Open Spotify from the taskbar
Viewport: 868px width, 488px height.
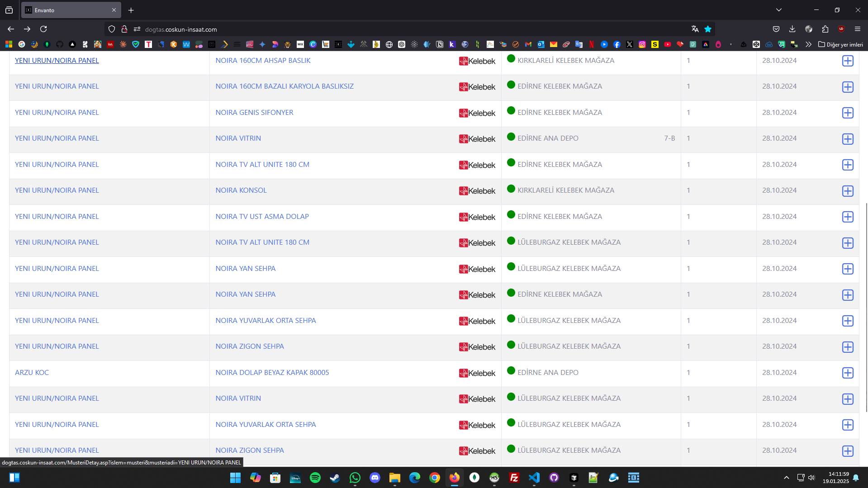(315, 478)
